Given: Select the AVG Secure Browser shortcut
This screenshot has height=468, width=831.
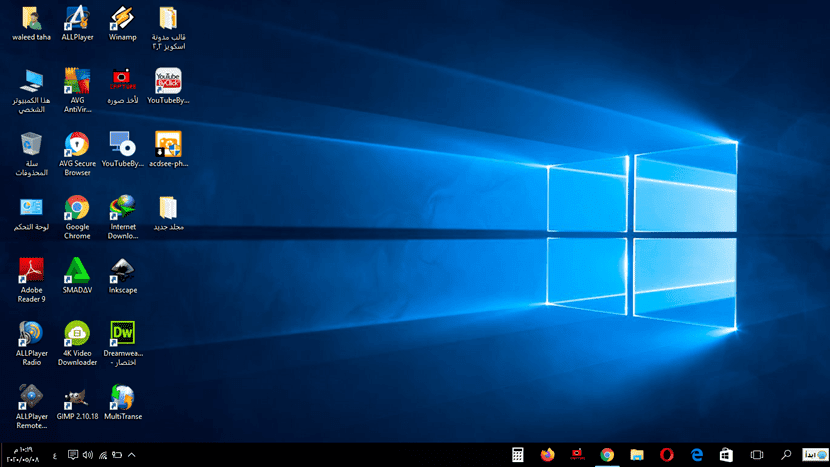Looking at the screenshot, I should pos(77,154).
